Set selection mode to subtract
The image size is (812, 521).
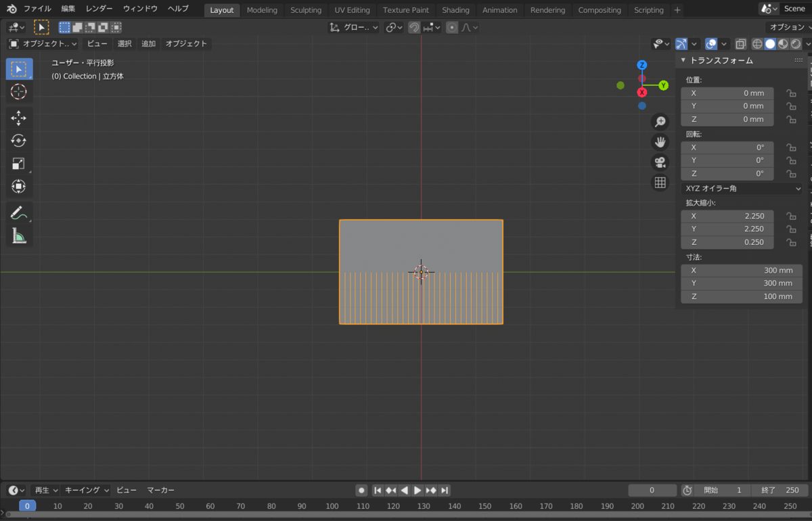(90, 27)
